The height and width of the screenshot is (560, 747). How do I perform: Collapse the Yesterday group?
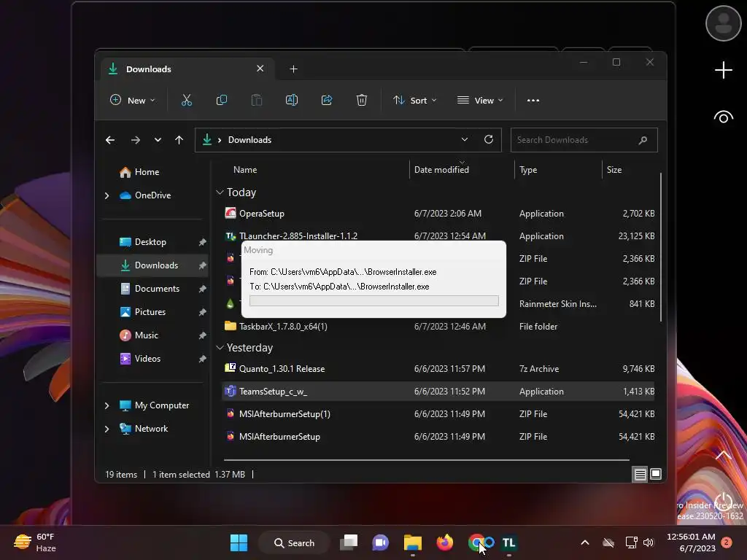pos(220,348)
